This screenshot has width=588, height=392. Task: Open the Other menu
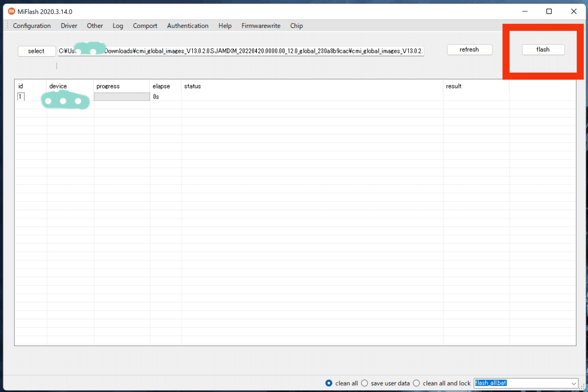pyautogui.click(x=95, y=26)
